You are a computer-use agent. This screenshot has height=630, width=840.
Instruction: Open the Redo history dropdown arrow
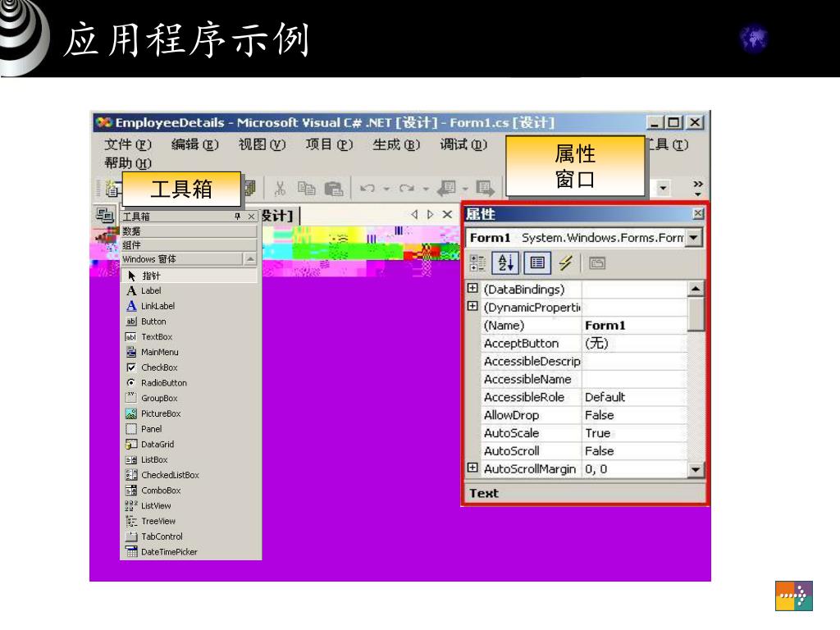pyautogui.click(x=426, y=189)
